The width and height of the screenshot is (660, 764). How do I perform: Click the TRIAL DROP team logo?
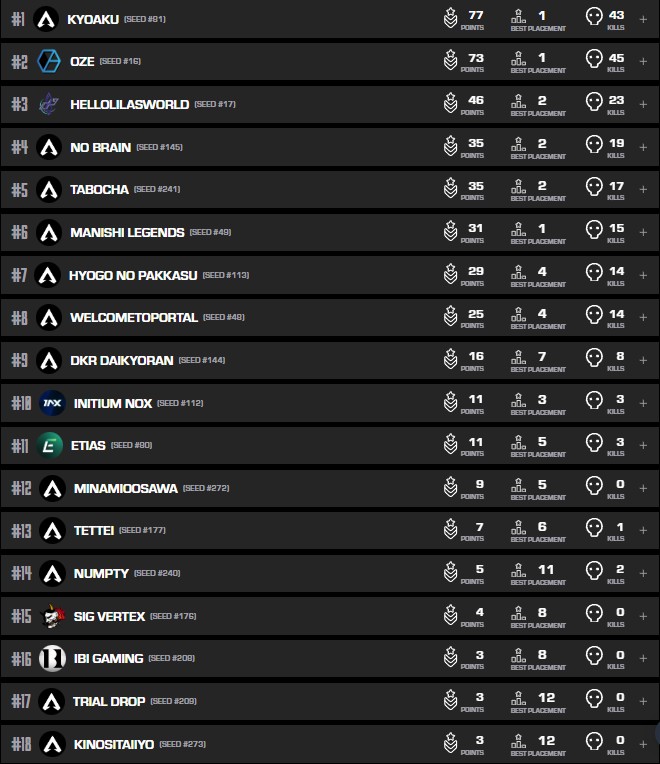[x=51, y=702]
